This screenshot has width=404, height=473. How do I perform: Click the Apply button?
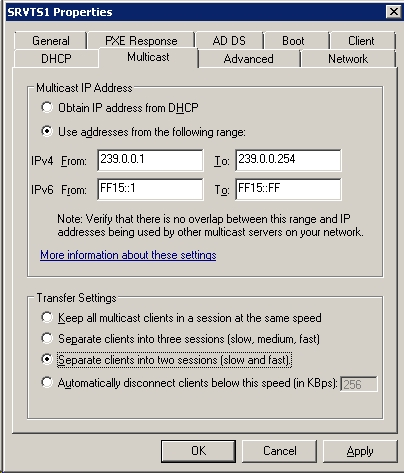pos(360,451)
